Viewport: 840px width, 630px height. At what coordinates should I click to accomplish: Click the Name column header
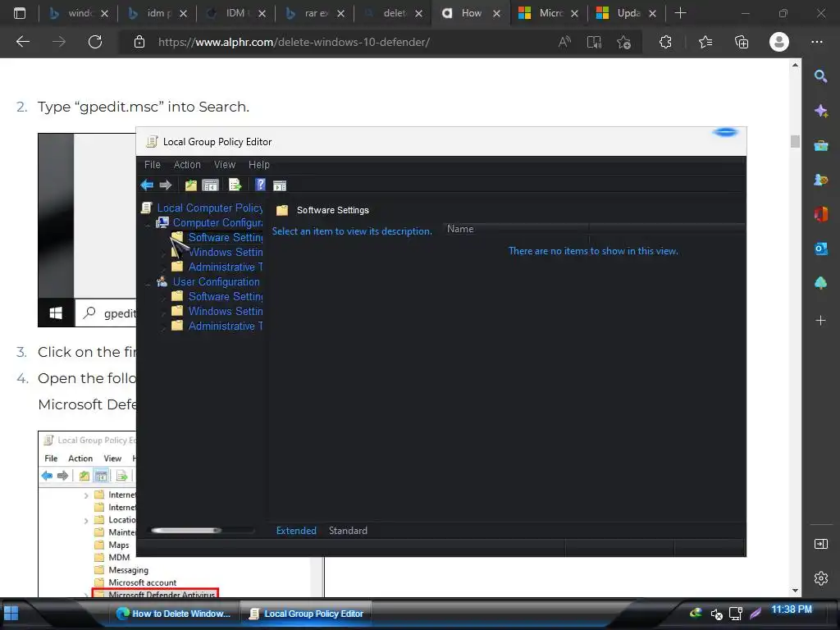pyautogui.click(x=516, y=230)
